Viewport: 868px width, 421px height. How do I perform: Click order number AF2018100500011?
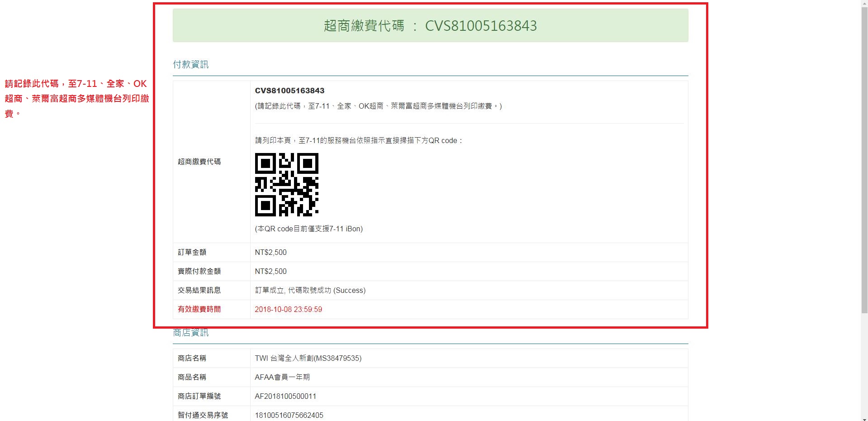(285, 396)
